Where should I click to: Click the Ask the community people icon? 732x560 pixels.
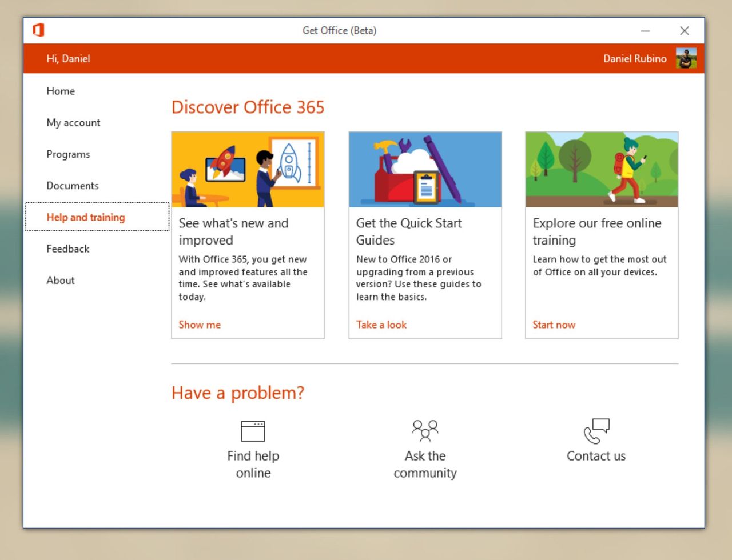[x=425, y=431]
